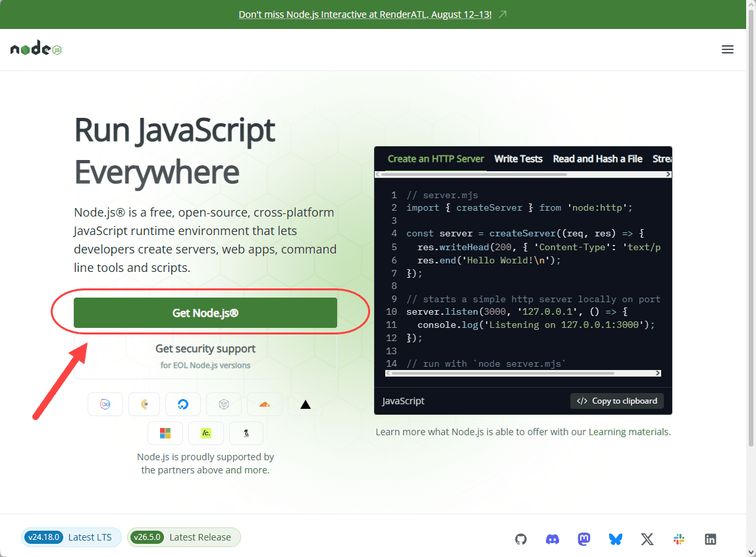The height and width of the screenshot is (557, 756).
Task: Click the gray hexagon cube partner logo
Action: 224,404
